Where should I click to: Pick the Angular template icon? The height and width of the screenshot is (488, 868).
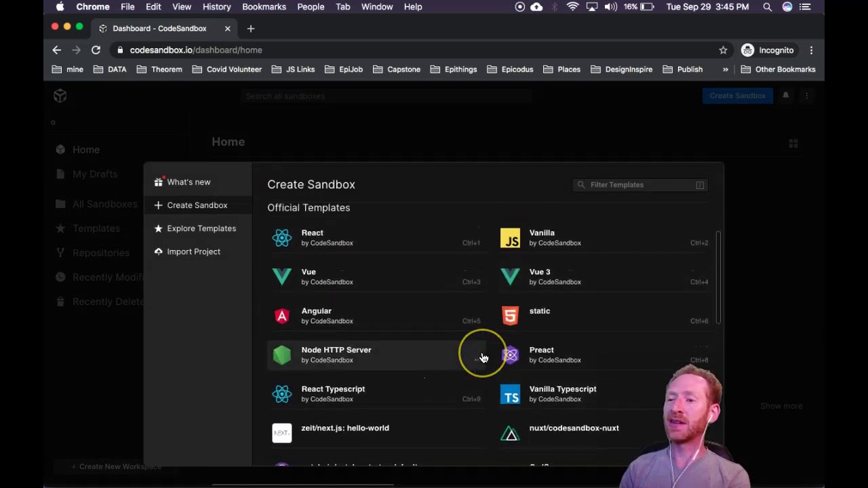pyautogui.click(x=281, y=316)
